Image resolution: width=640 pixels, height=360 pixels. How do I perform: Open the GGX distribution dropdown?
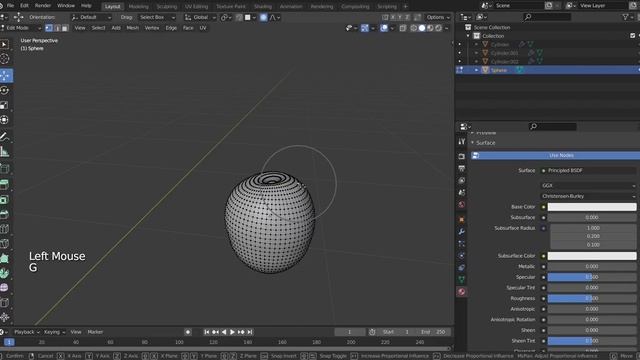(x=588, y=185)
